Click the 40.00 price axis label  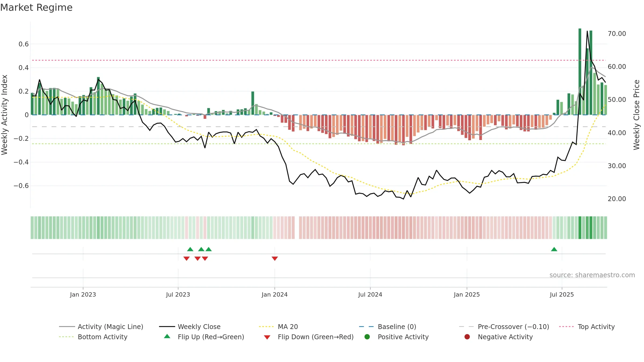[x=617, y=133]
